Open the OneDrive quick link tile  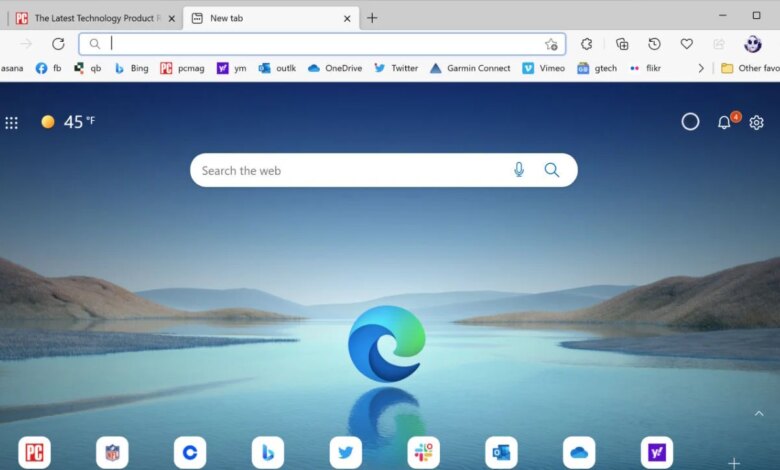[579, 452]
